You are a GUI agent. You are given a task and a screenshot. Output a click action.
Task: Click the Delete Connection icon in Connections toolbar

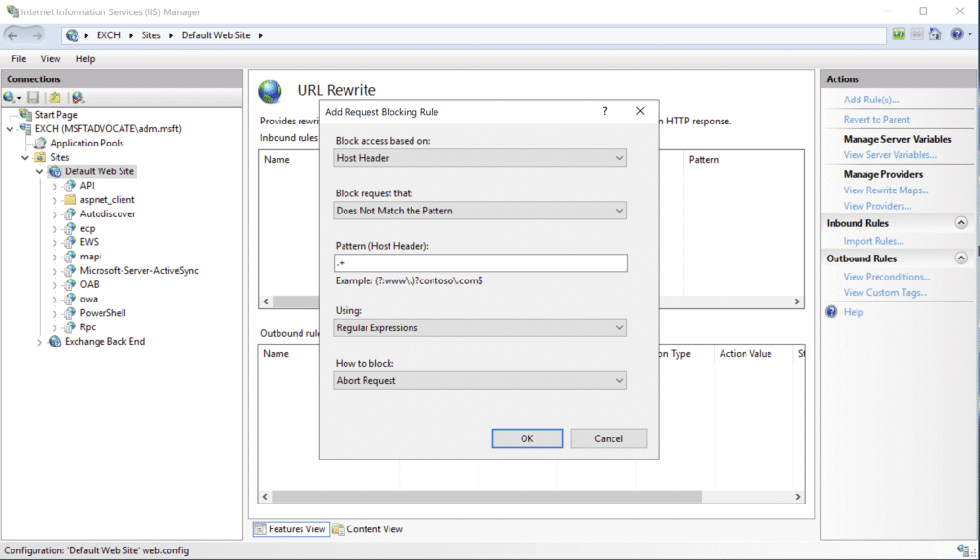[x=78, y=98]
